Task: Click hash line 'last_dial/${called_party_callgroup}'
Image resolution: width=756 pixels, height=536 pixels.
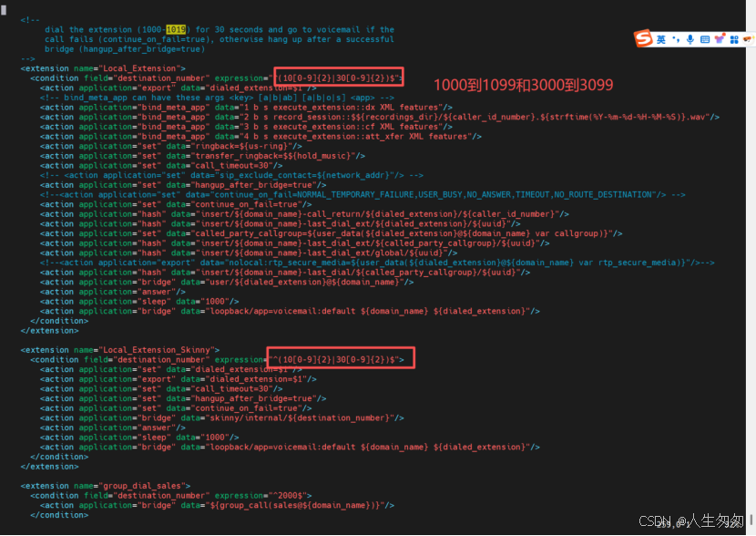Action: pyautogui.click(x=285, y=273)
